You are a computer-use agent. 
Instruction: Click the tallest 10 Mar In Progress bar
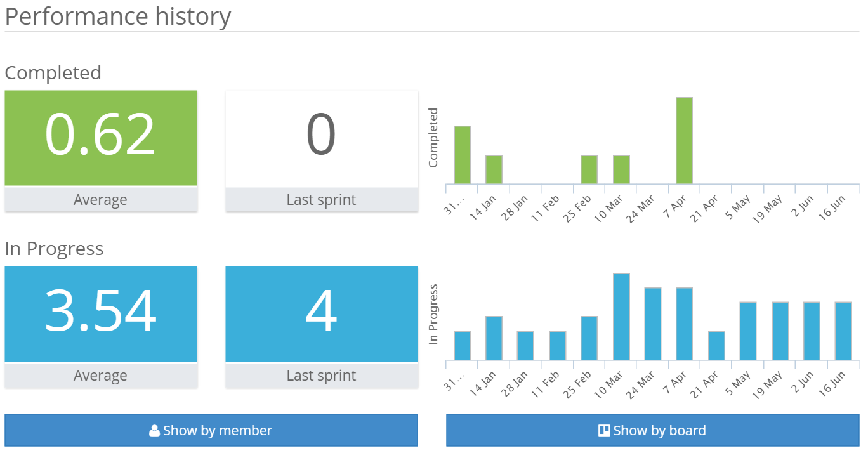[621, 317]
